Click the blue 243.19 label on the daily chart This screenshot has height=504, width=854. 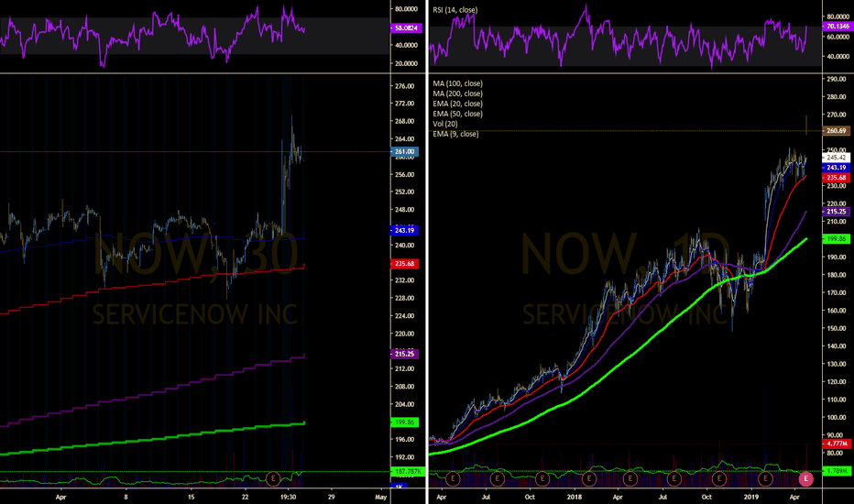click(836, 168)
